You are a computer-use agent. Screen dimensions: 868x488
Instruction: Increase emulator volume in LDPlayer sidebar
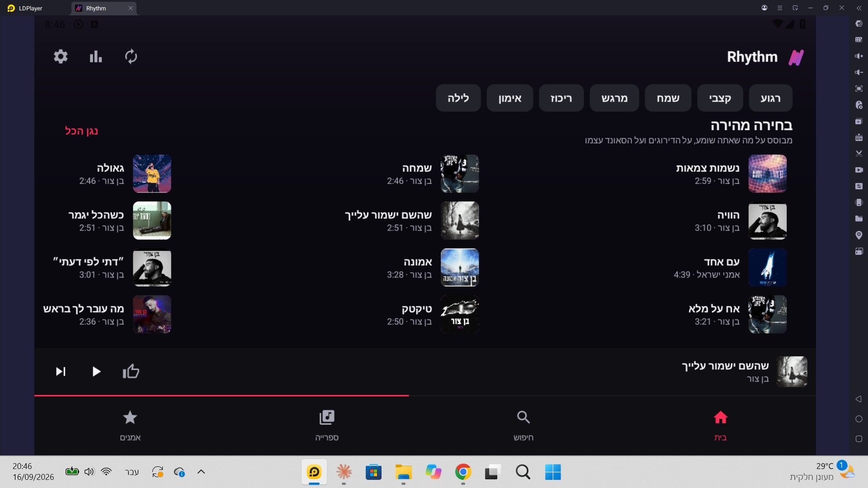[x=859, y=56]
